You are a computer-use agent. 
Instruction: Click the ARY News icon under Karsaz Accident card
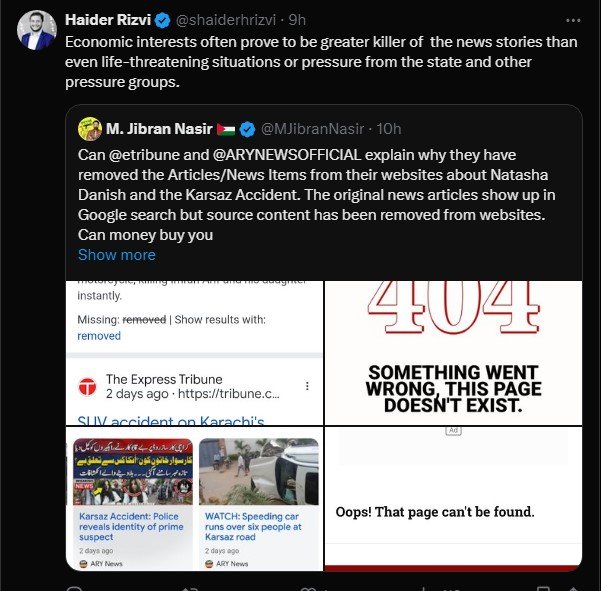(84, 564)
